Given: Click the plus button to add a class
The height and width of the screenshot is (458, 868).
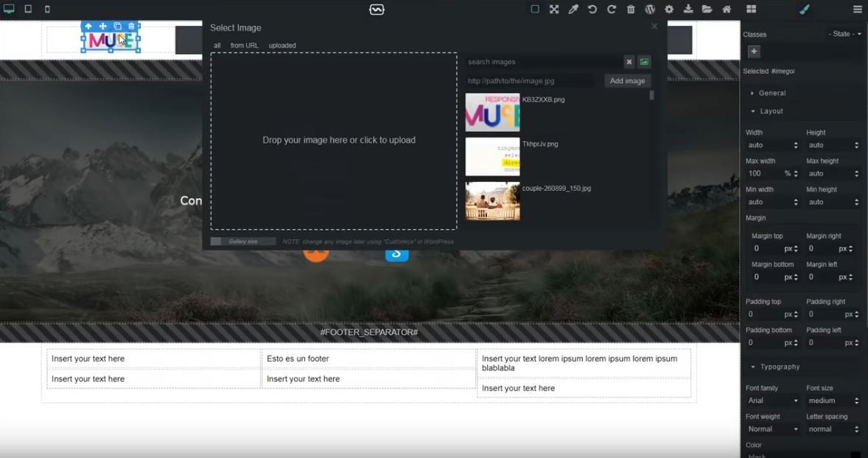Looking at the screenshot, I should [x=752, y=52].
